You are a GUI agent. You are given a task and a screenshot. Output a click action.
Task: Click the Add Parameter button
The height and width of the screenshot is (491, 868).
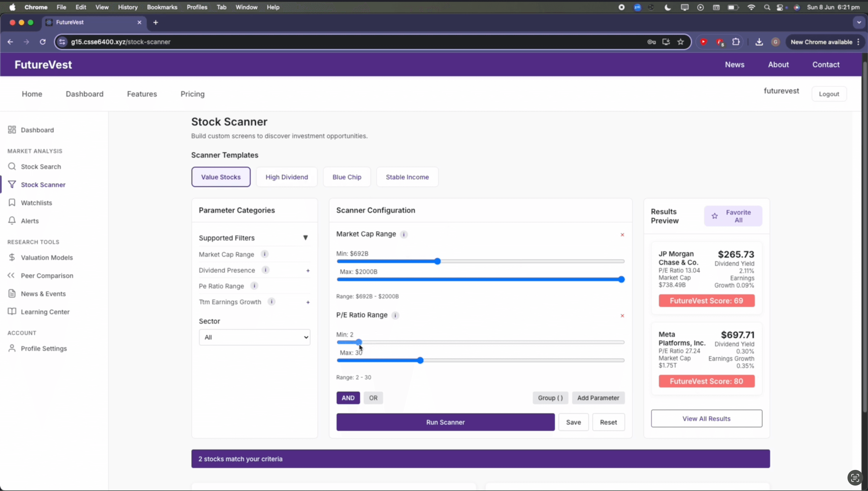click(598, 398)
